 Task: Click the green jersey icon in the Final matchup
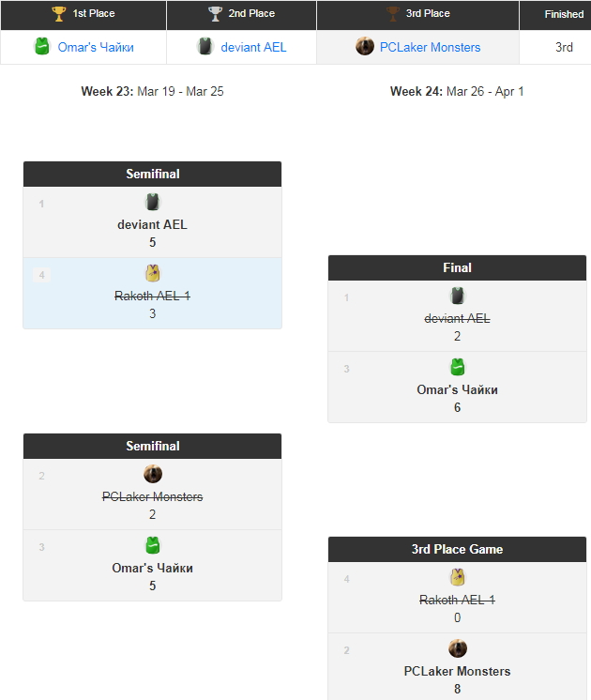[x=458, y=367]
